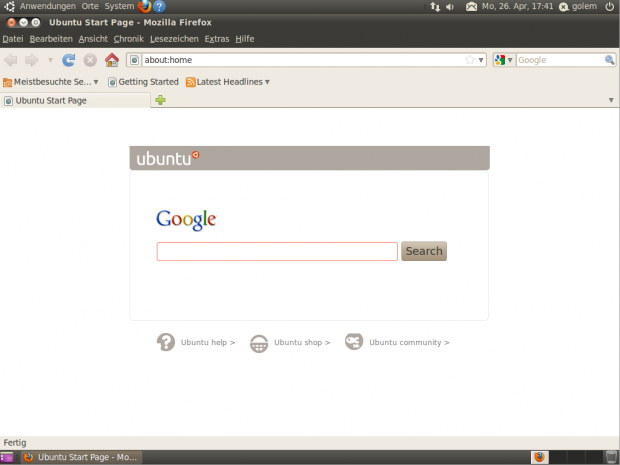Open the Orte panel menu

[x=90, y=6]
